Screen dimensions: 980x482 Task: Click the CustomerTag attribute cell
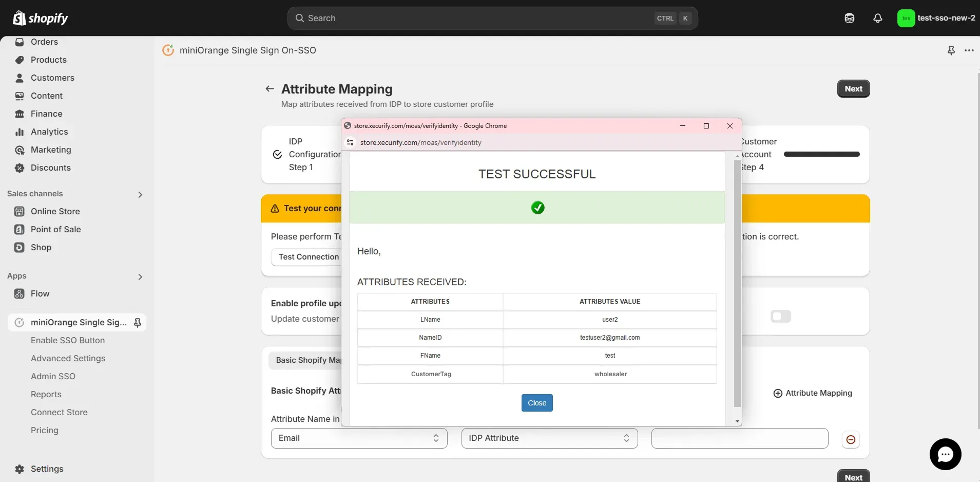430,374
